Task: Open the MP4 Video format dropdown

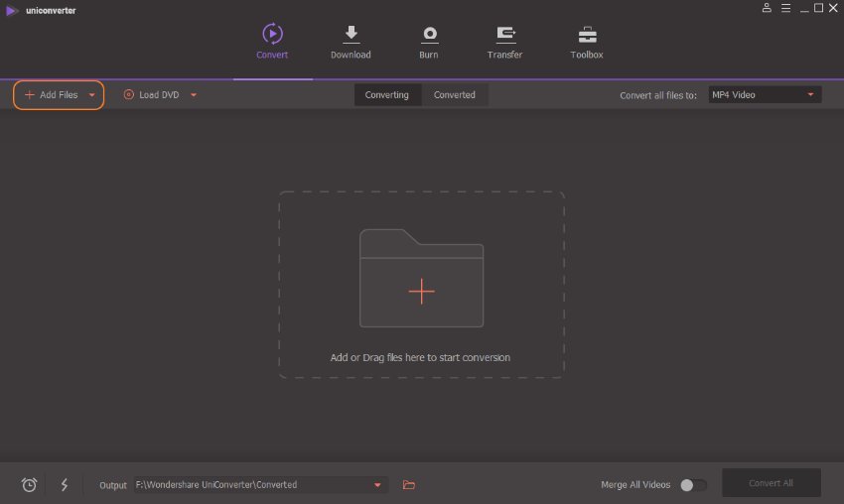Action: 765,94
